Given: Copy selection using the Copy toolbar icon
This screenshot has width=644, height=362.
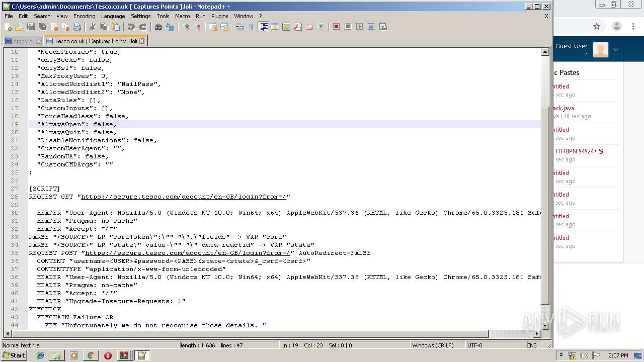Looking at the screenshot, I should 104,27.
